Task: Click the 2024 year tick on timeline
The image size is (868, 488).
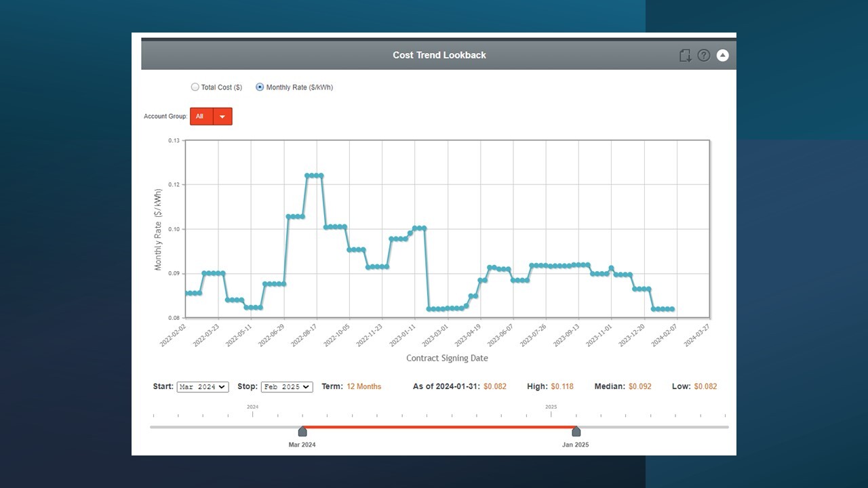Action: pos(252,413)
